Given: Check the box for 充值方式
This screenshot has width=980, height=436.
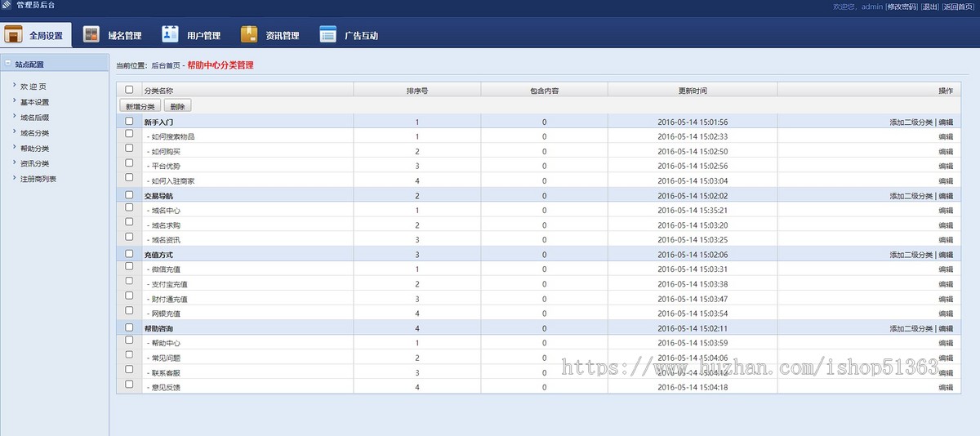Looking at the screenshot, I should pyautogui.click(x=129, y=254).
